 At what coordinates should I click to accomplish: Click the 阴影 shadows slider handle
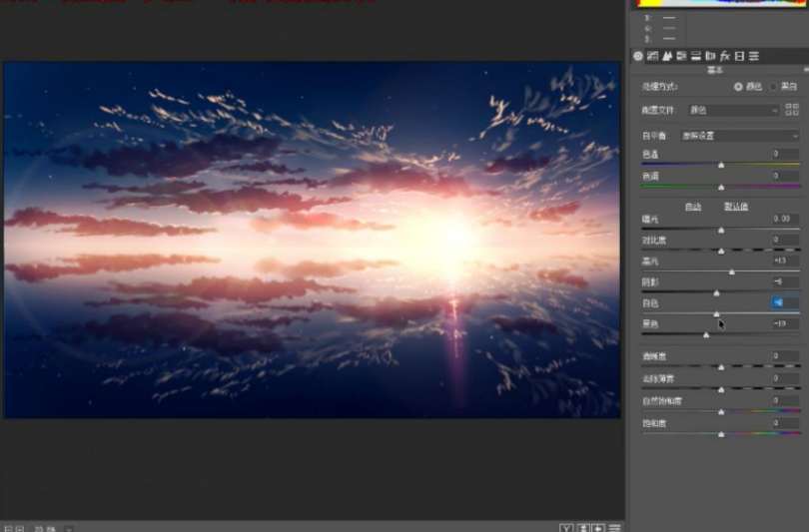coord(716,292)
